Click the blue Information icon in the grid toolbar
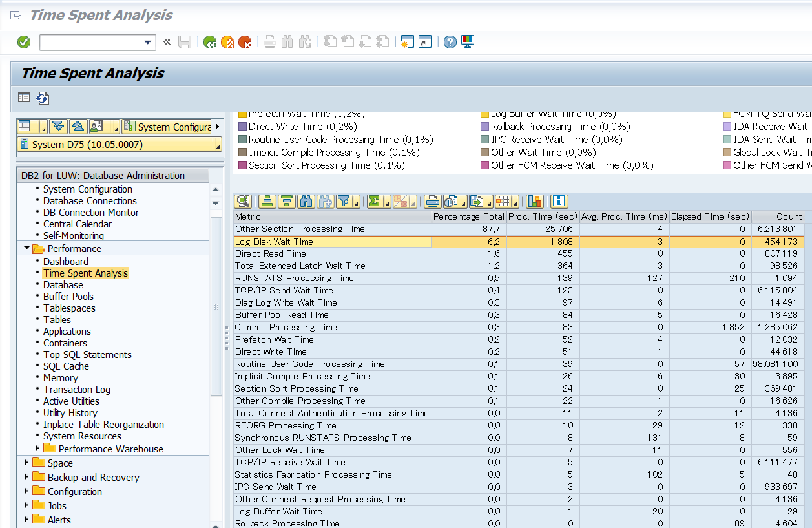Image resolution: width=812 pixels, height=528 pixels. tap(559, 201)
